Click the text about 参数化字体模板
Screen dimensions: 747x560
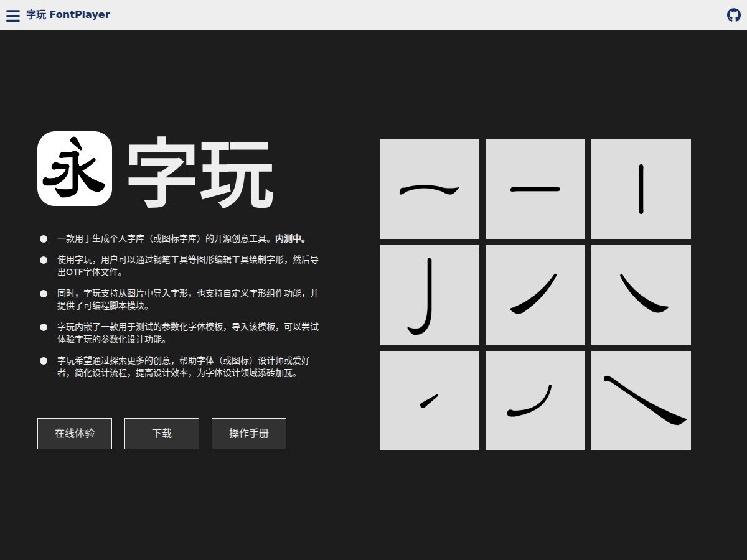point(188,333)
